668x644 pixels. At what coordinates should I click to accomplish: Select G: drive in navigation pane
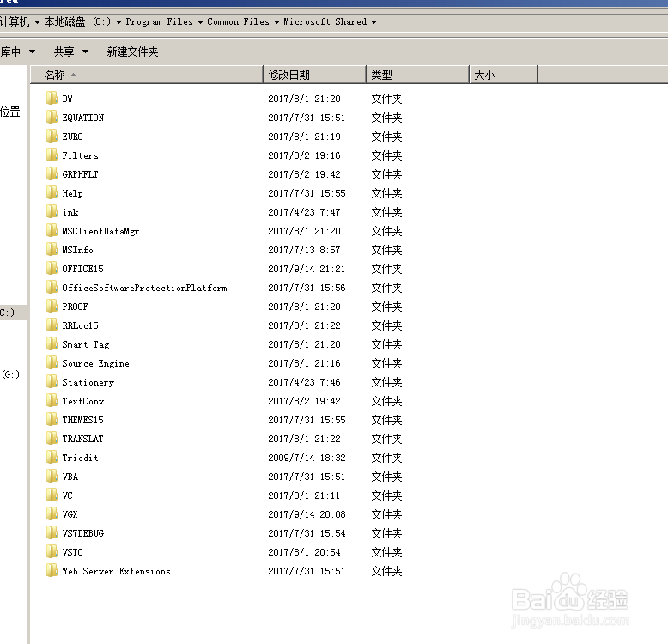pos(10,374)
